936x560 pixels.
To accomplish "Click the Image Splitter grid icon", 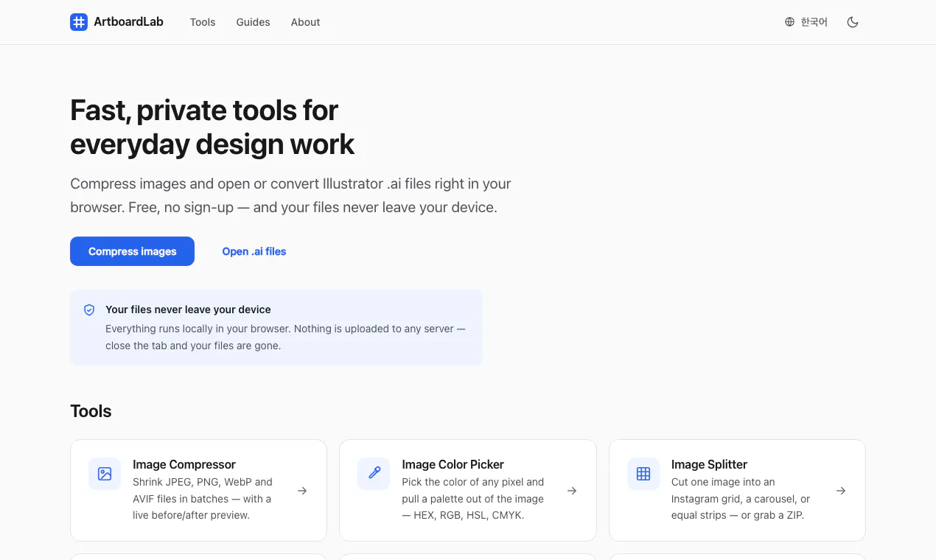I will [643, 474].
